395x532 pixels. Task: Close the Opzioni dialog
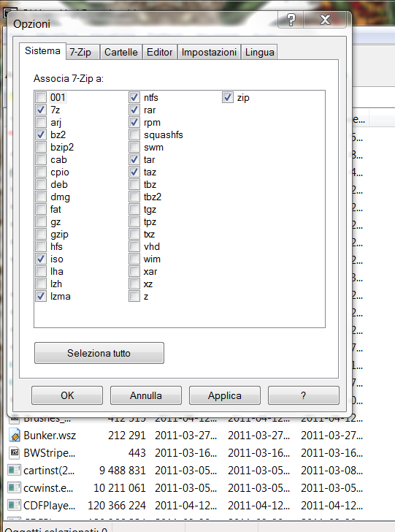(325, 20)
